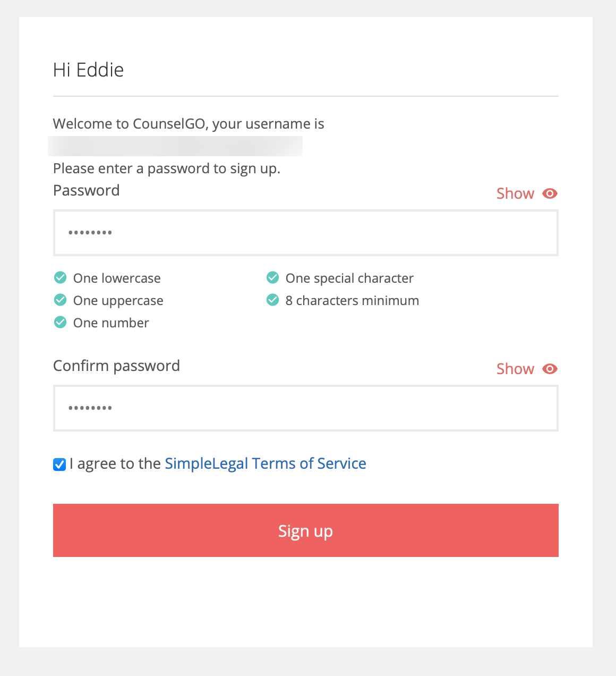
Task: Select the Password field label
Action: pos(86,190)
